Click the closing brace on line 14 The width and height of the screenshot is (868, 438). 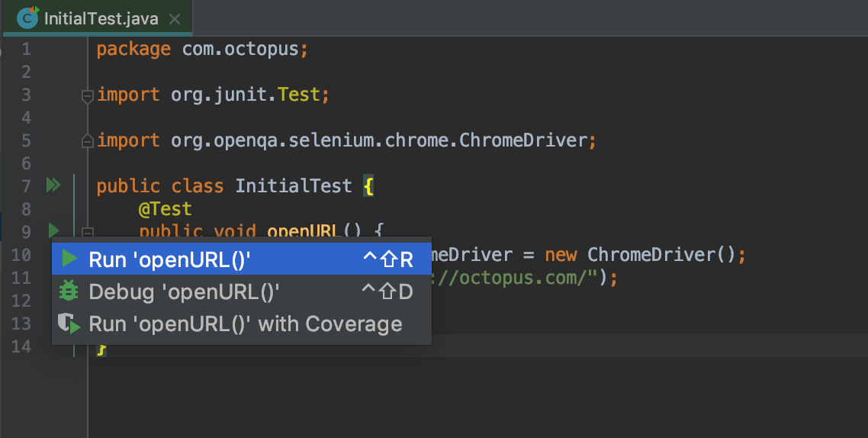(x=101, y=349)
